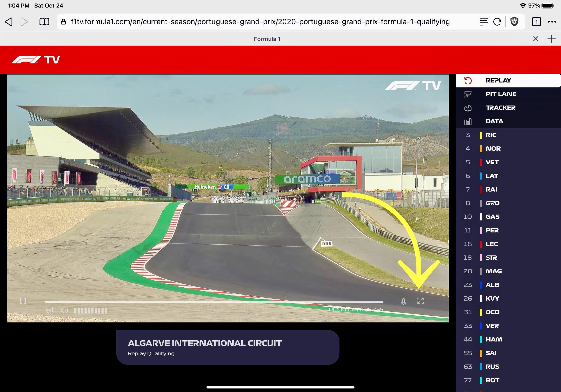The width and height of the screenshot is (561, 392).
Task: Go forward with the browser forward arrow
Action: [x=24, y=22]
